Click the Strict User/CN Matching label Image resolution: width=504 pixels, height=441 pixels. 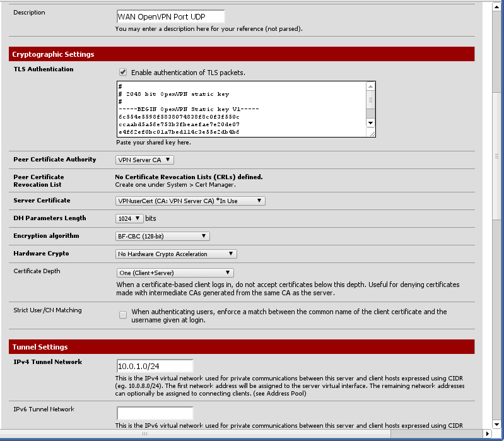pos(47,310)
